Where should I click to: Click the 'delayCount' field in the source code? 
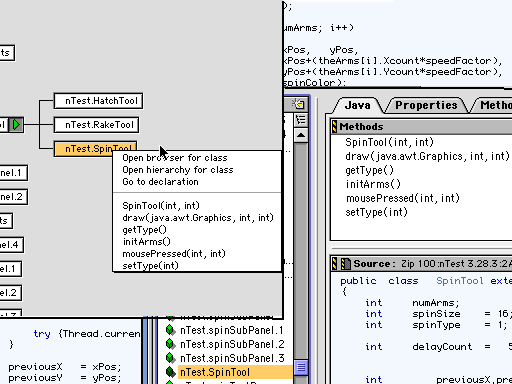tap(442, 347)
